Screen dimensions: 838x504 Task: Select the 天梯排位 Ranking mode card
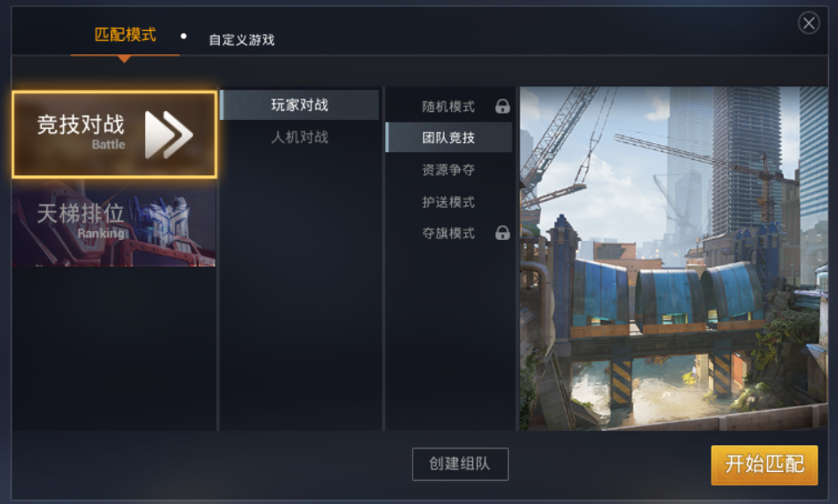(x=114, y=224)
